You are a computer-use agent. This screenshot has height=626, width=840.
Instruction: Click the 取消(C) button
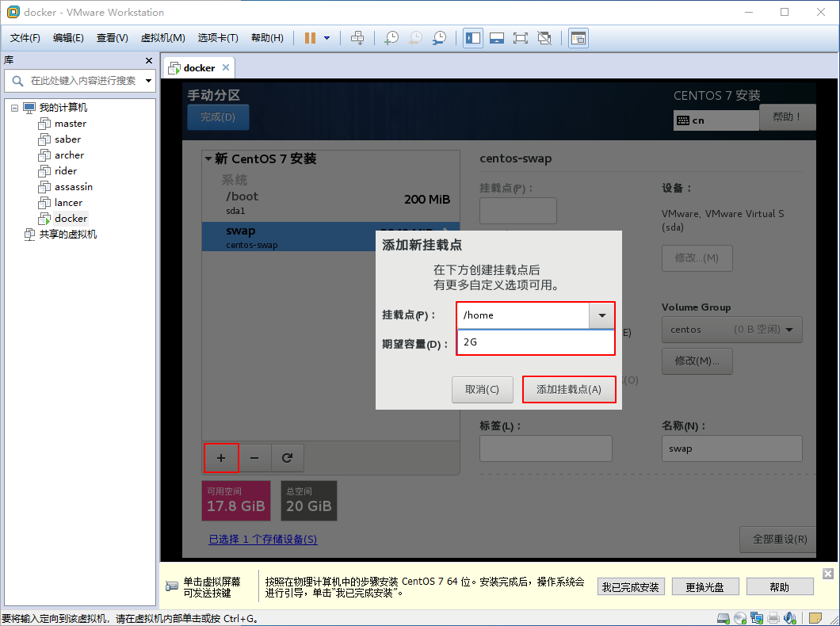tap(482, 389)
